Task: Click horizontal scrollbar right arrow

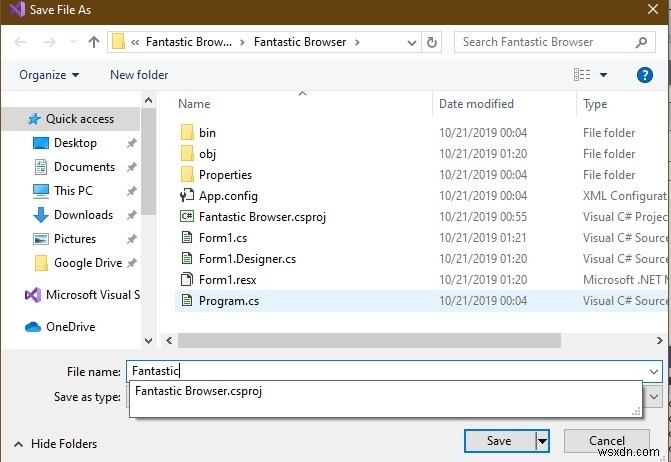Action: (x=659, y=341)
